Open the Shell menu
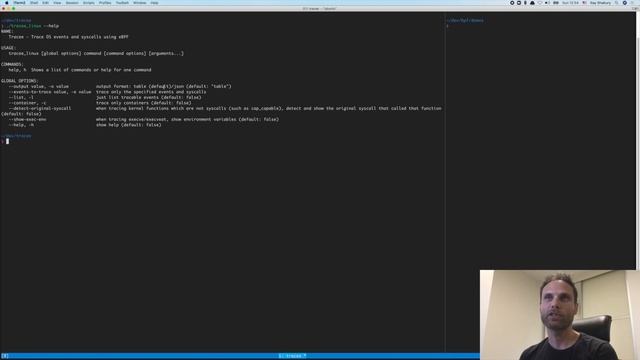Image resolution: width=640 pixels, height=360 pixels. [34, 2]
